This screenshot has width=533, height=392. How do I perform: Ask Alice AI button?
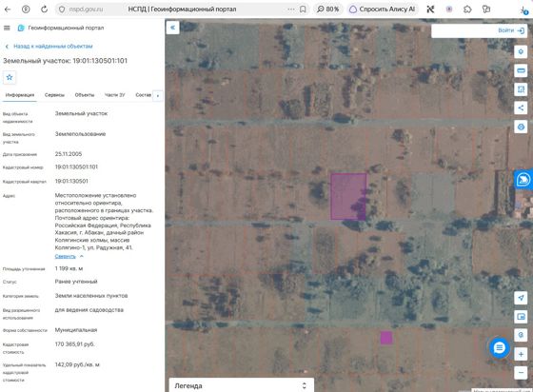point(383,10)
